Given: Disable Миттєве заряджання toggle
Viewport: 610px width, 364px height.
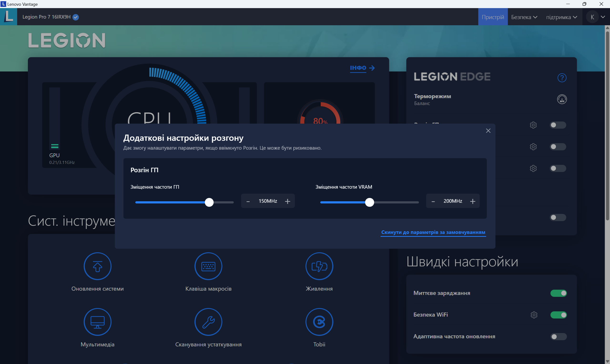Looking at the screenshot, I should pyautogui.click(x=558, y=293).
